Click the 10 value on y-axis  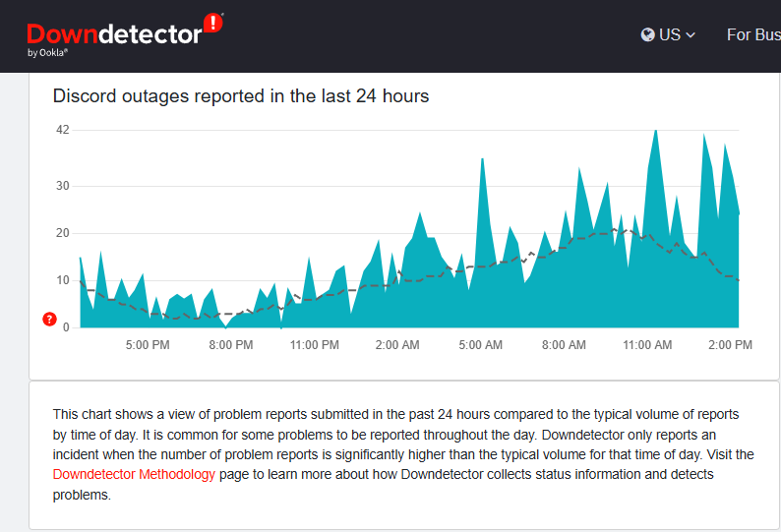pos(63,280)
